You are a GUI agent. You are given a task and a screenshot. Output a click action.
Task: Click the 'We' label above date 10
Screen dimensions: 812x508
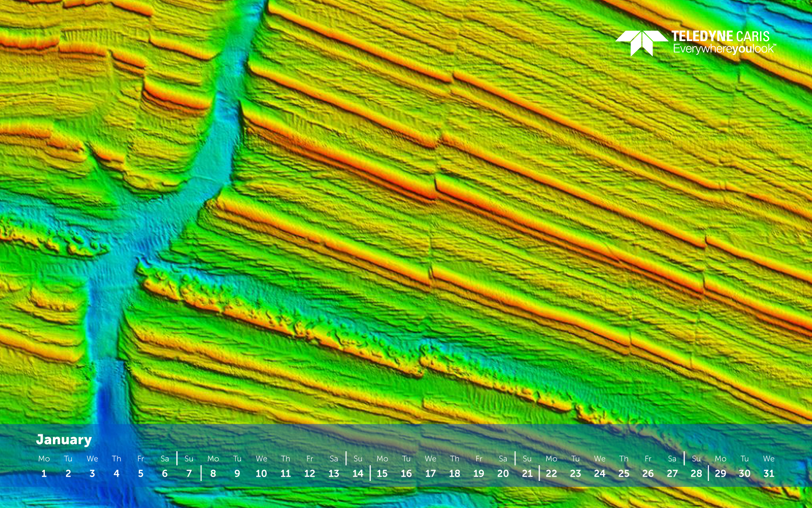[261, 459]
